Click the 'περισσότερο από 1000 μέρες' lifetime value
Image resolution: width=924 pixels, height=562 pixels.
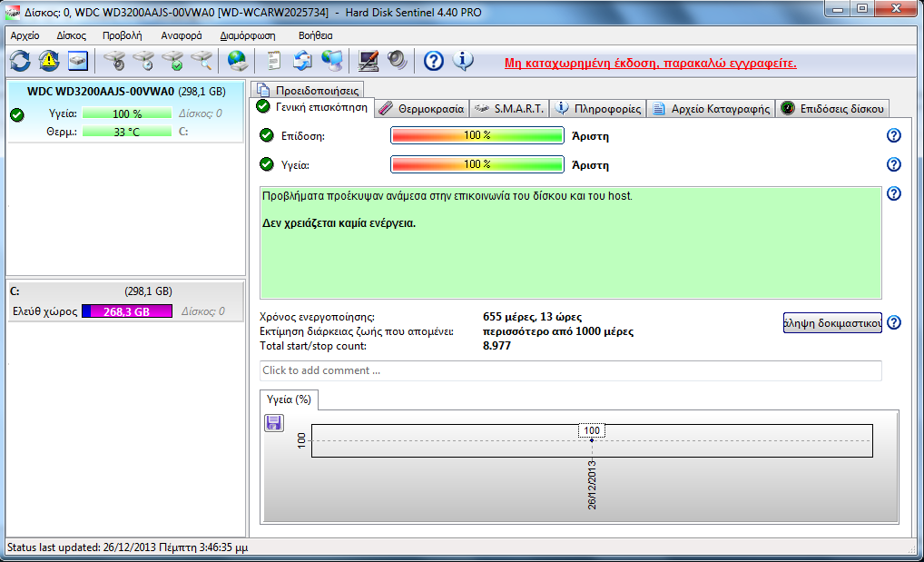558,331
